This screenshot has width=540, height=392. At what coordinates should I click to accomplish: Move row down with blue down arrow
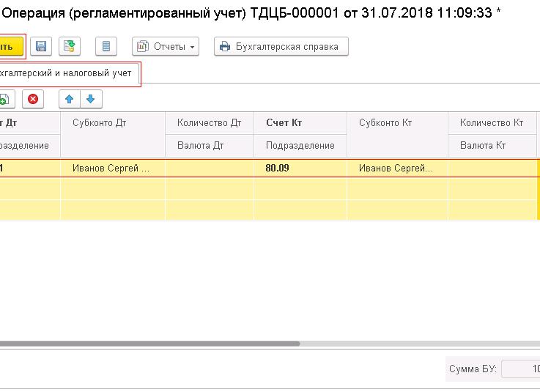(x=91, y=99)
